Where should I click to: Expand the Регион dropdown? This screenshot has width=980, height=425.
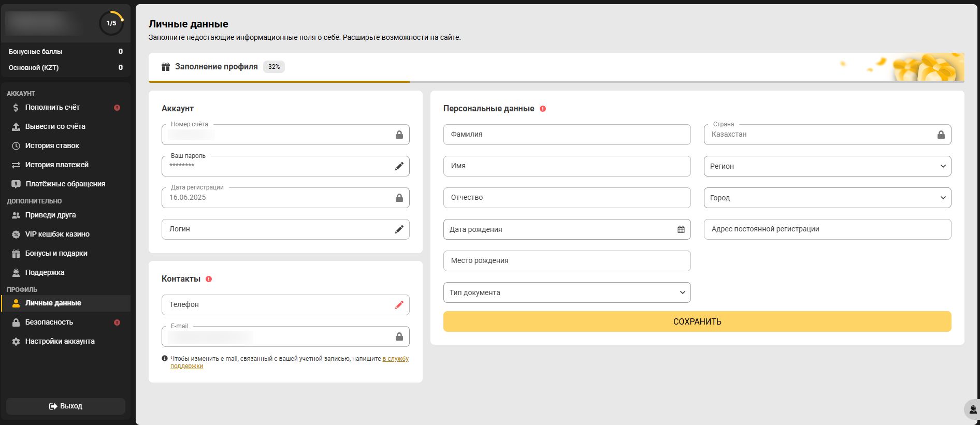[827, 166]
